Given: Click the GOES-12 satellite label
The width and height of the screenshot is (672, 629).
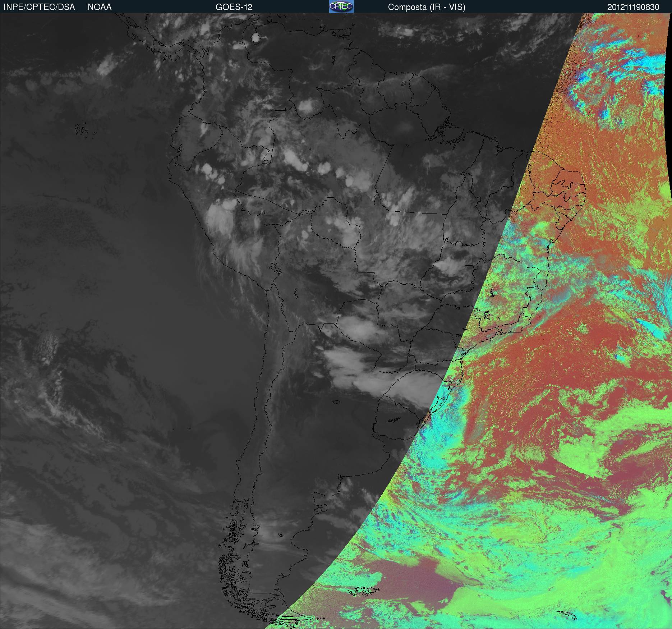Looking at the screenshot, I should (x=234, y=7).
